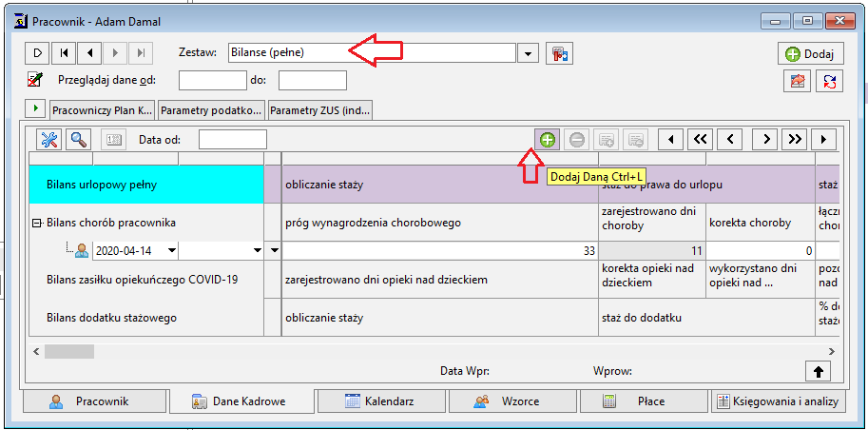Click the korekta choroby column header

(761, 223)
